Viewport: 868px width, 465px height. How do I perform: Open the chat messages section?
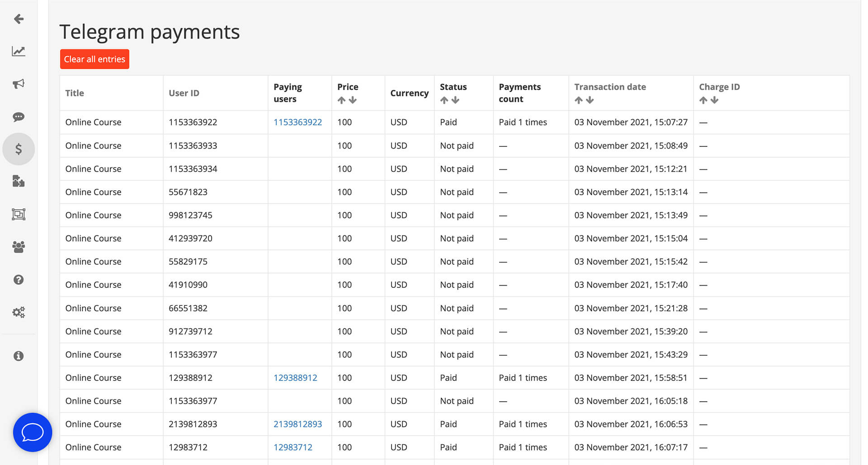[x=19, y=117]
